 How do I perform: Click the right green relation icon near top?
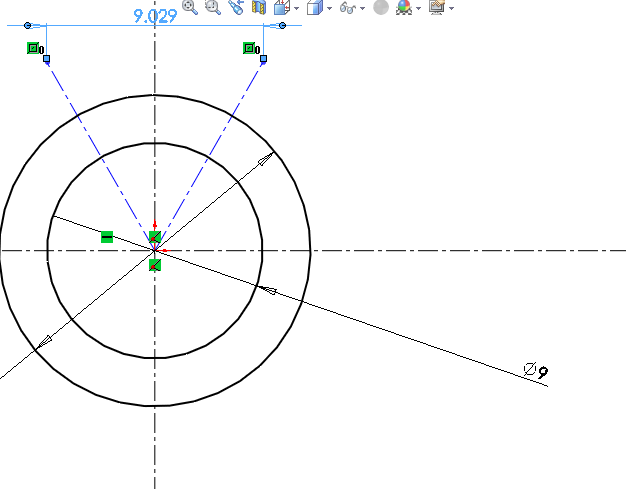tap(249, 48)
